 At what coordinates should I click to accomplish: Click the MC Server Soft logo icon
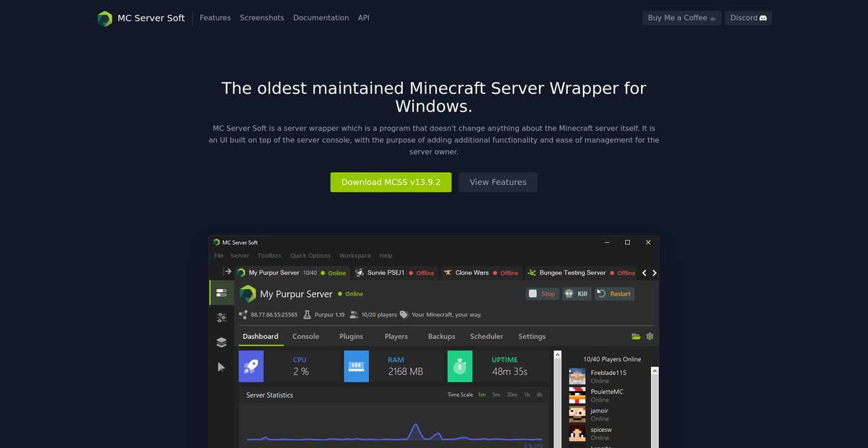tap(105, 18)
